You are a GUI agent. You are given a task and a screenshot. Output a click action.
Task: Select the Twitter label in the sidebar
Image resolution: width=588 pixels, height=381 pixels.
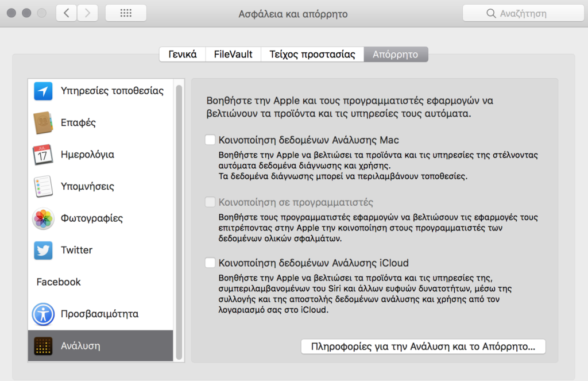[x=76, y=250]
